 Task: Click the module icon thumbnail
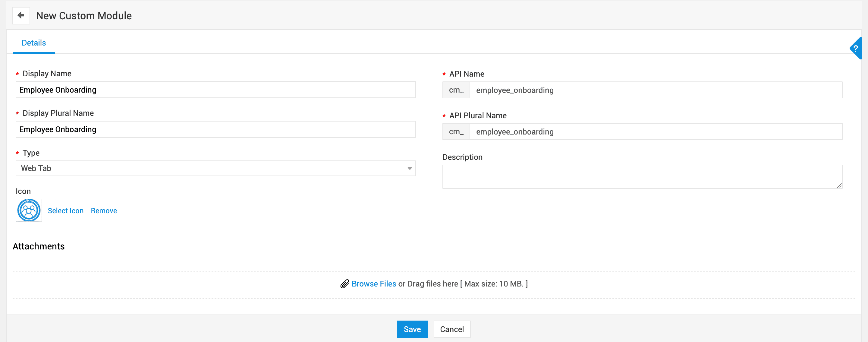coord(29,210)
